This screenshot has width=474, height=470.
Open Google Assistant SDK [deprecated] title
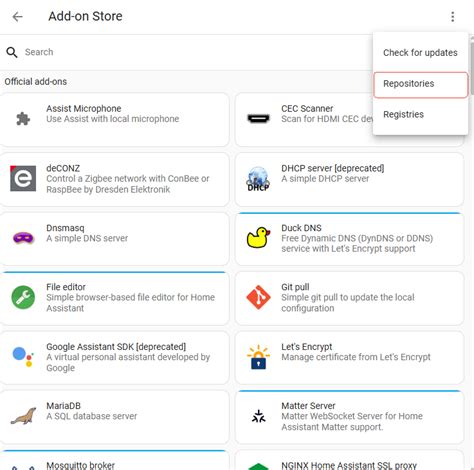(x=116, y=347)
